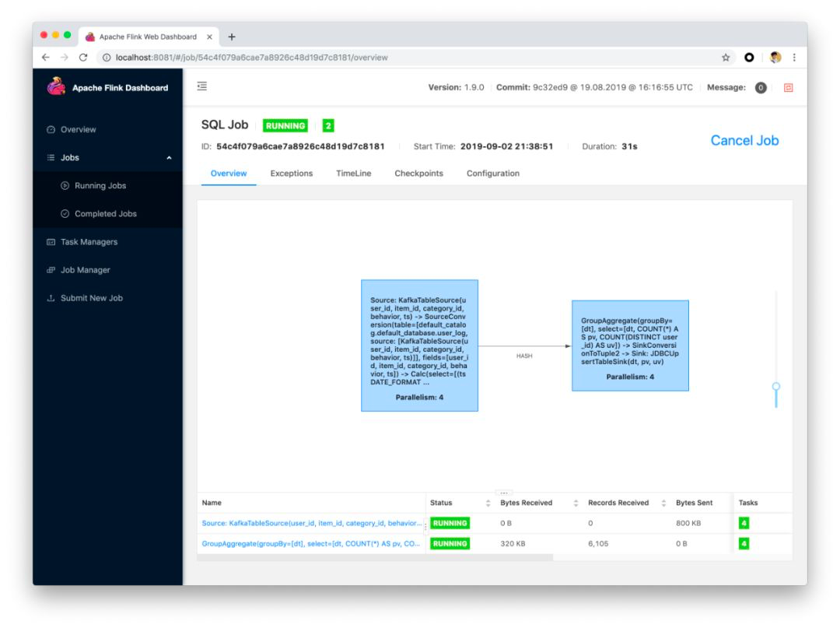Collapse the Jobs submenu chevron
The height and width of the screenshot is (628, 840).
coord(169,157)
